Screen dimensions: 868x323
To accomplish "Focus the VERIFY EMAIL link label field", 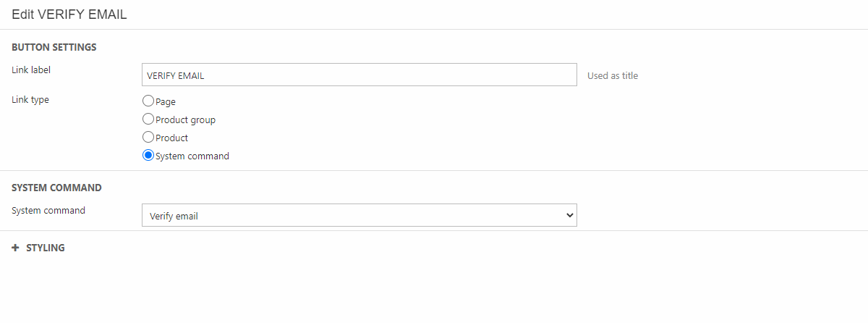I will tap(359, 75).
